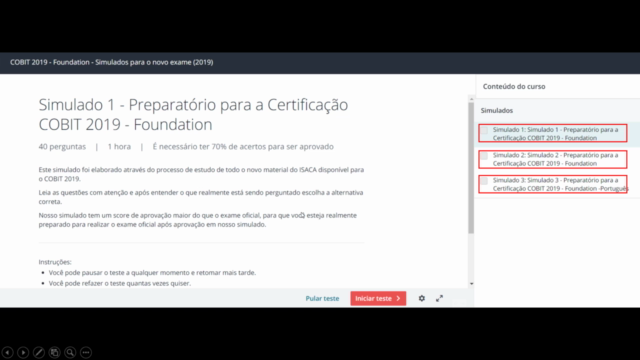Activate the zoom magnifier icon

pyautogui.click(x=70, y=352)
